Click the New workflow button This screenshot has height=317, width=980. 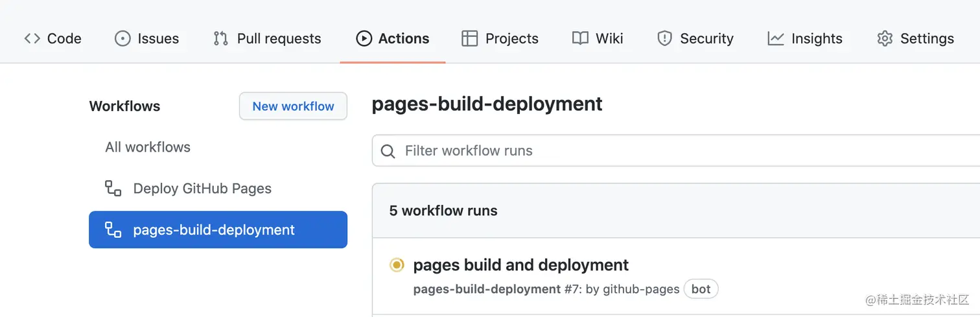(293, 106)
